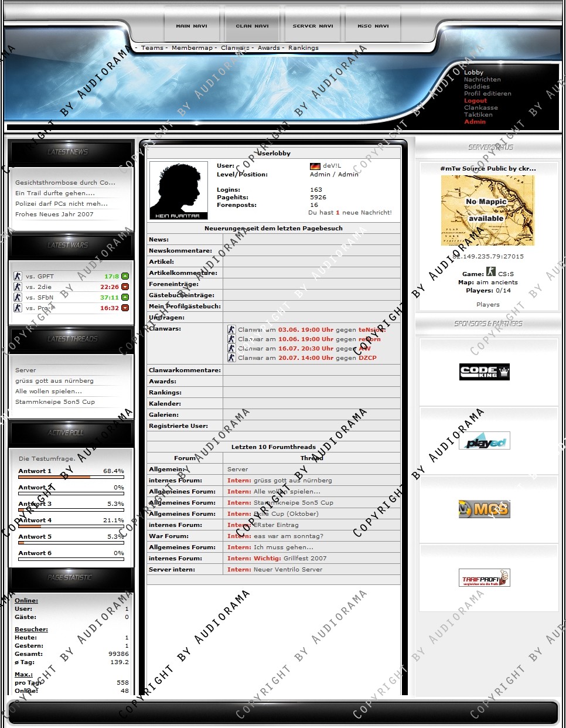The width and height of the screenshot is (566, 728).
Task: Open latest thread Stammkneipe 5on5 Cup
Action: (55, 402)
